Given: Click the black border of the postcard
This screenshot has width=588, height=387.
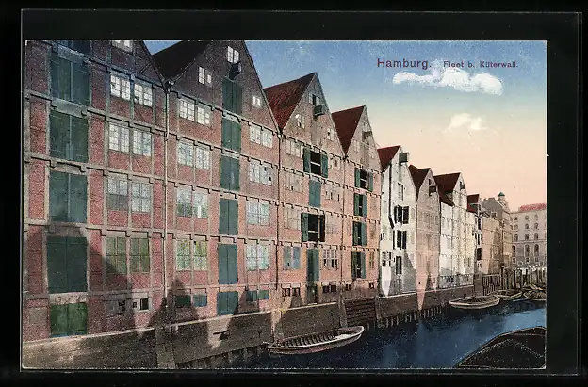Looking at the screenshot, I should [294, 24].
